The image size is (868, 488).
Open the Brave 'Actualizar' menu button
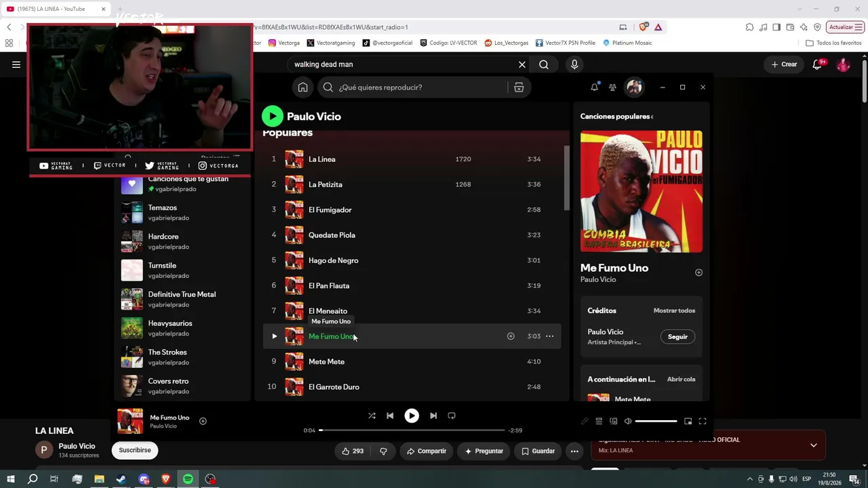(x=845, y=27)
